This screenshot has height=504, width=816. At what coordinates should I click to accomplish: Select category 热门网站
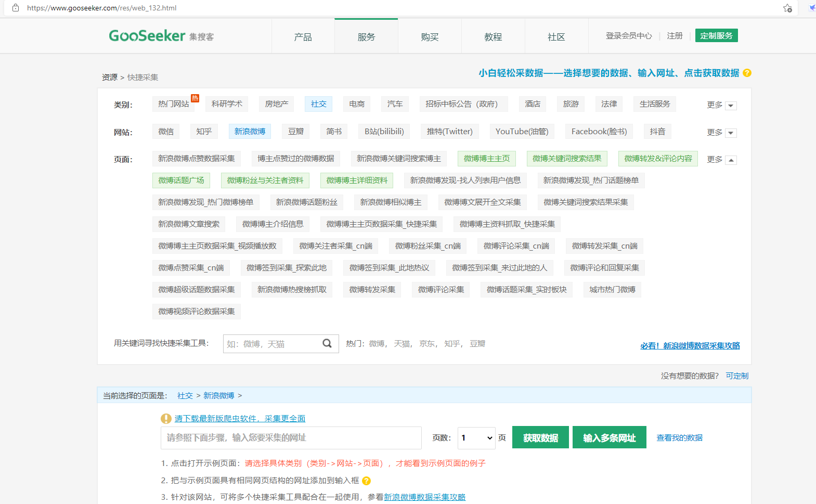pos(174,104)
